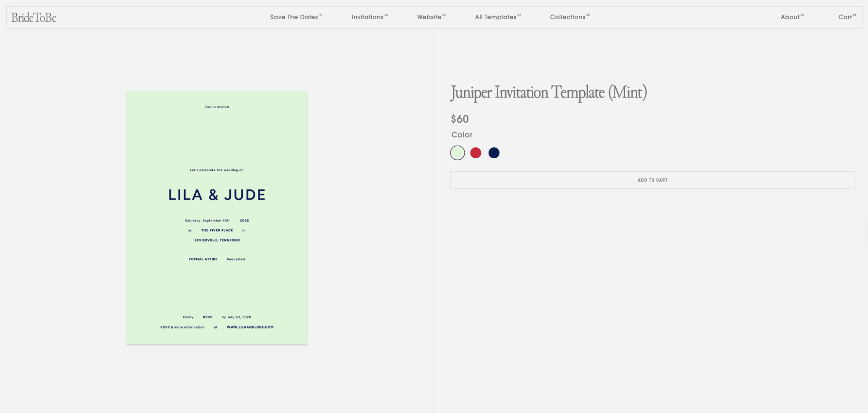Choose the red color swatch
Viewport: 868px width, 413px height.
click(x=475, y=153)
